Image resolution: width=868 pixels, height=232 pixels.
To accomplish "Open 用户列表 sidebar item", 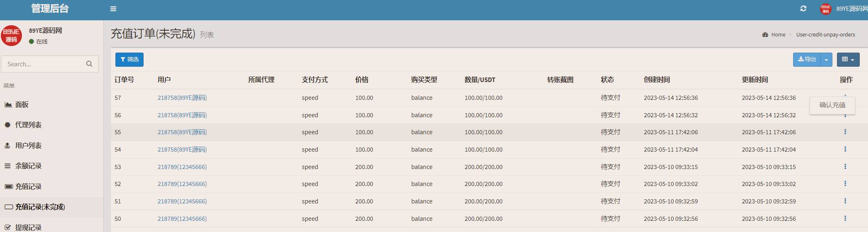I will (28, 145).
